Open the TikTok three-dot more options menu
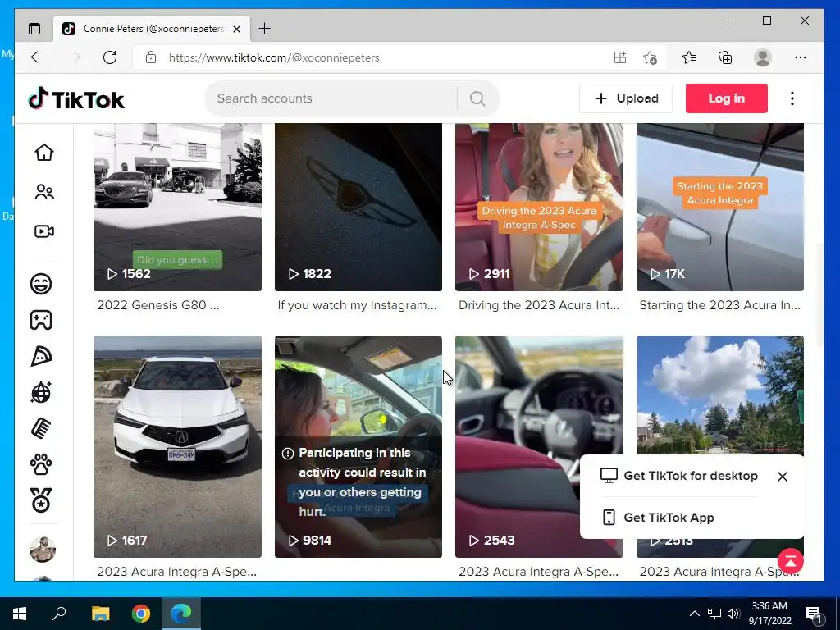 point(792,98)
